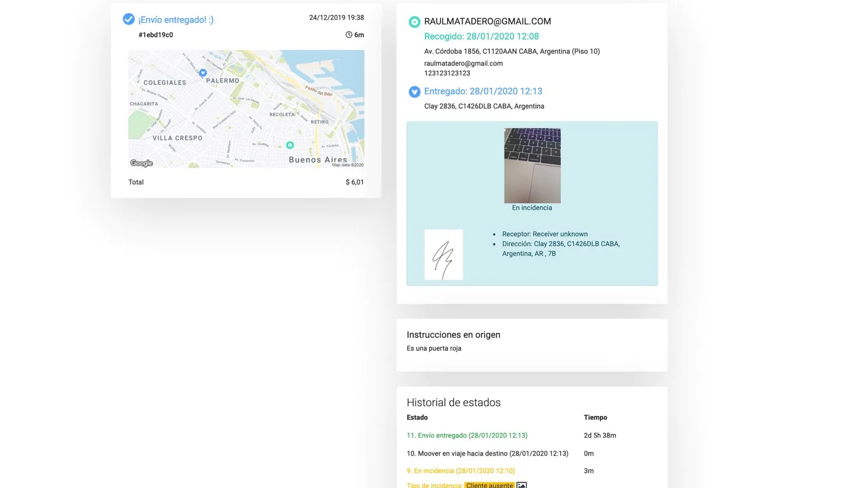Click the Recogido: 28/01/2020 12:08 heading
868x488 pixels.
481,36
